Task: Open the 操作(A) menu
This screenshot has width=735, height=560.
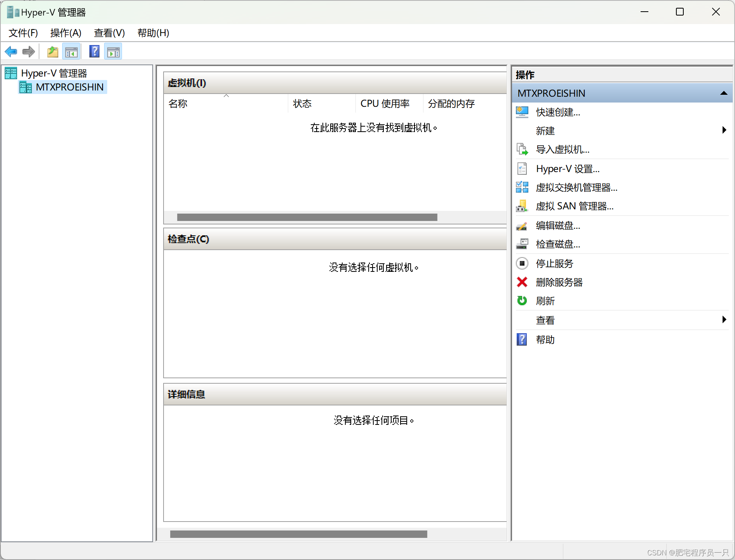Action: pyautogui.click(x=65, y=33)
